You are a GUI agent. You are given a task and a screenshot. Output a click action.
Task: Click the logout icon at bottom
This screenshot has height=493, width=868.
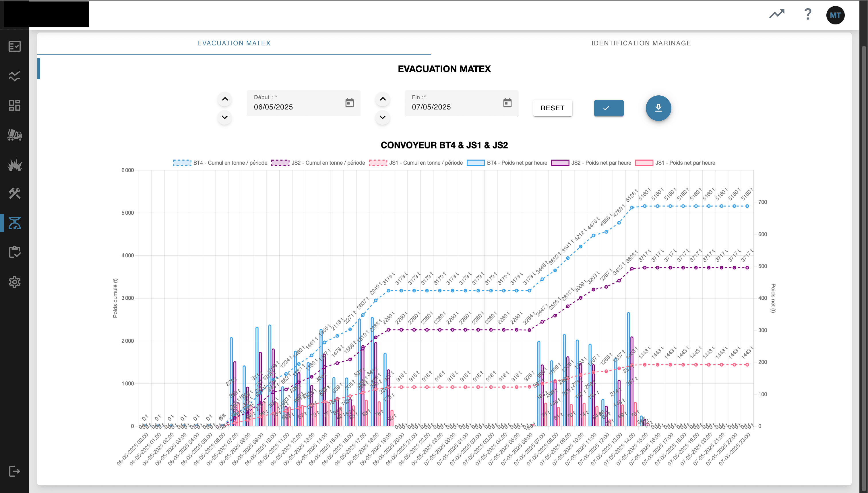(x=15, y=471)
